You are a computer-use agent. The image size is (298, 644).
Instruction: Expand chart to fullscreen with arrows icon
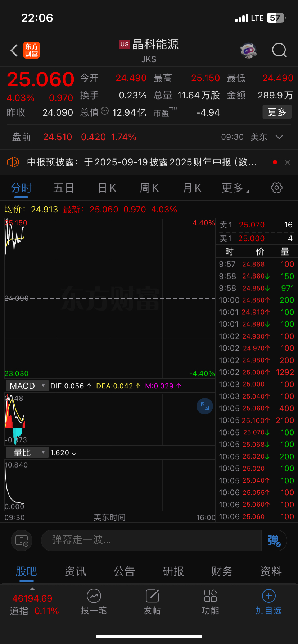tap(205, 406)
